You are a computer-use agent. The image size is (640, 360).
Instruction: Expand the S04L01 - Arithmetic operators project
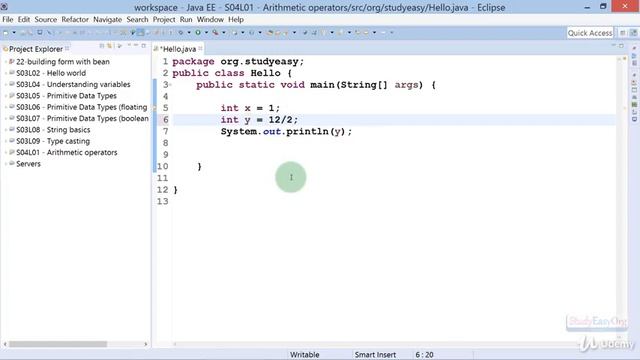(x=5, y=152)
